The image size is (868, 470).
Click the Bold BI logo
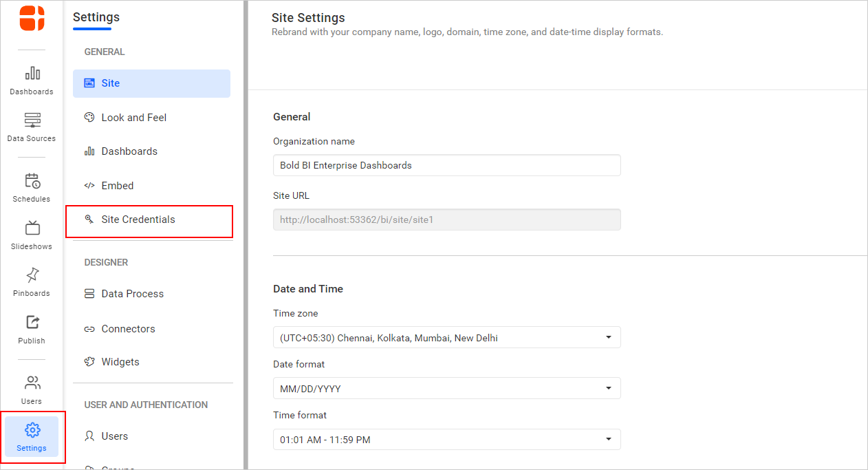click(x=31, y=19)
